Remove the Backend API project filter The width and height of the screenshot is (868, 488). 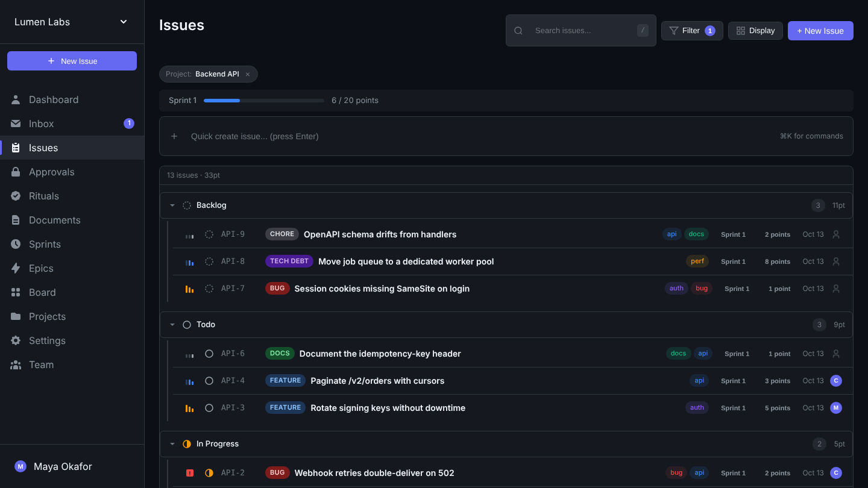pyautogui.click(x=248, y=74)
